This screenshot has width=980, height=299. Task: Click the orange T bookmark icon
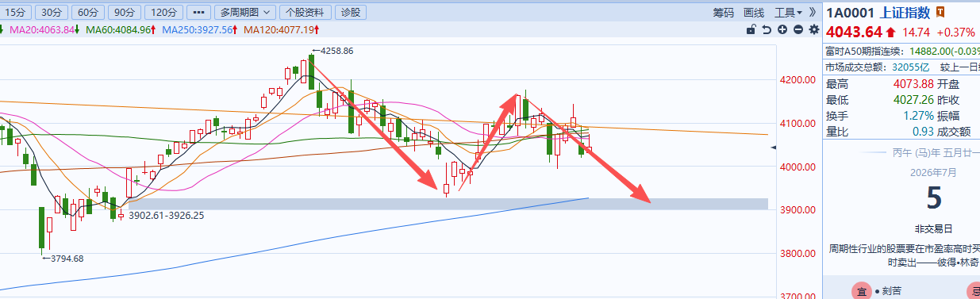940,12
